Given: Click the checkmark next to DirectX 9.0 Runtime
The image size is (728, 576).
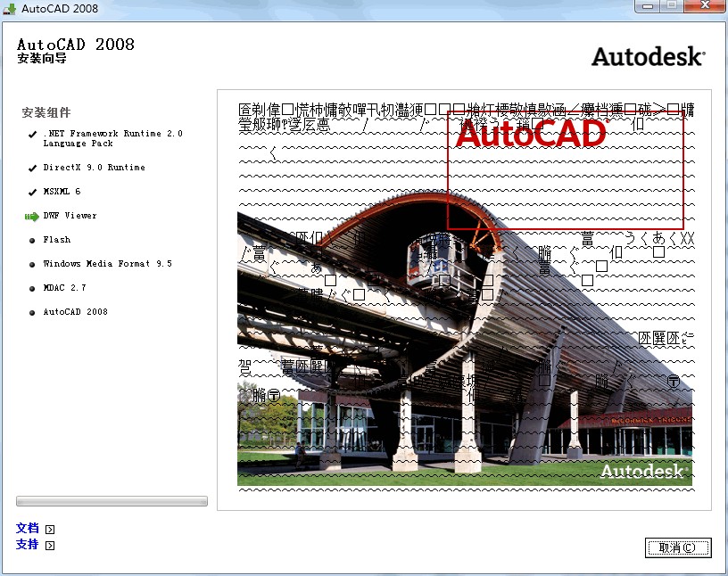Looking at the screenshot, I should (32, 168).
